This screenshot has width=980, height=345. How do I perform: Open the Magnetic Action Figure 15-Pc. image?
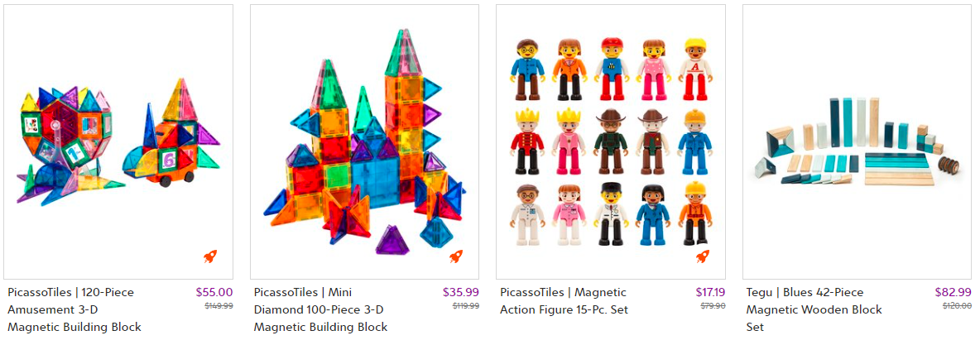(611, 141)
